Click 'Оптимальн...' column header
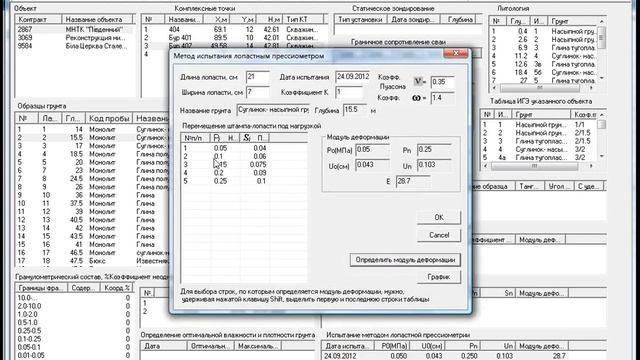 click(x=211, y=346)
